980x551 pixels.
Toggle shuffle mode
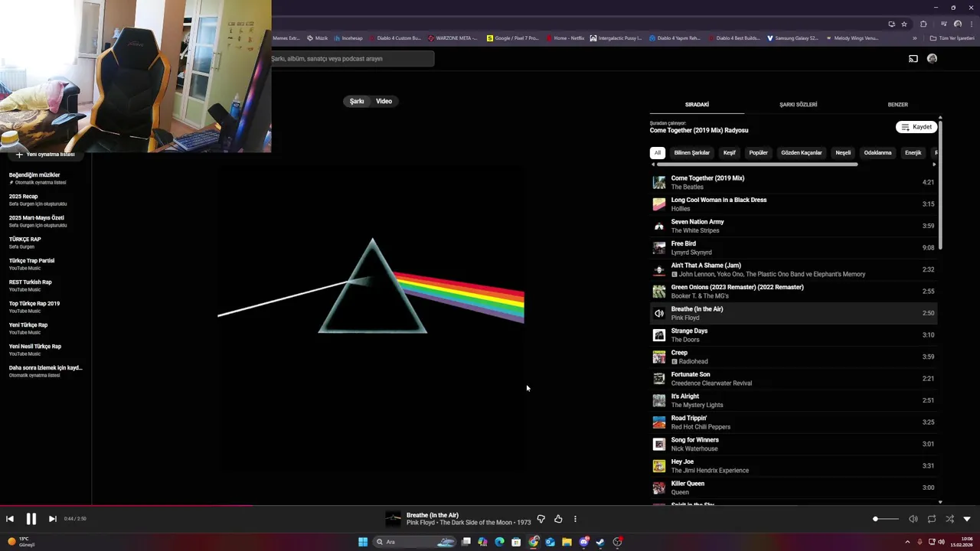(949, 519)
